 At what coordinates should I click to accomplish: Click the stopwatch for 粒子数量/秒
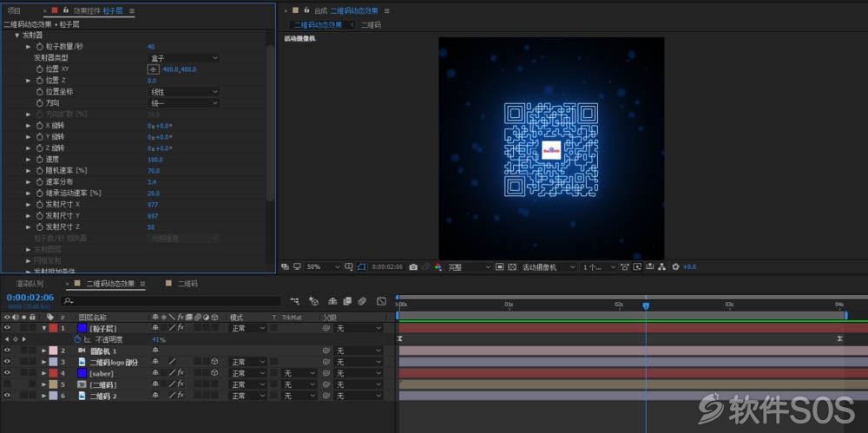click(x=40, y=47)
